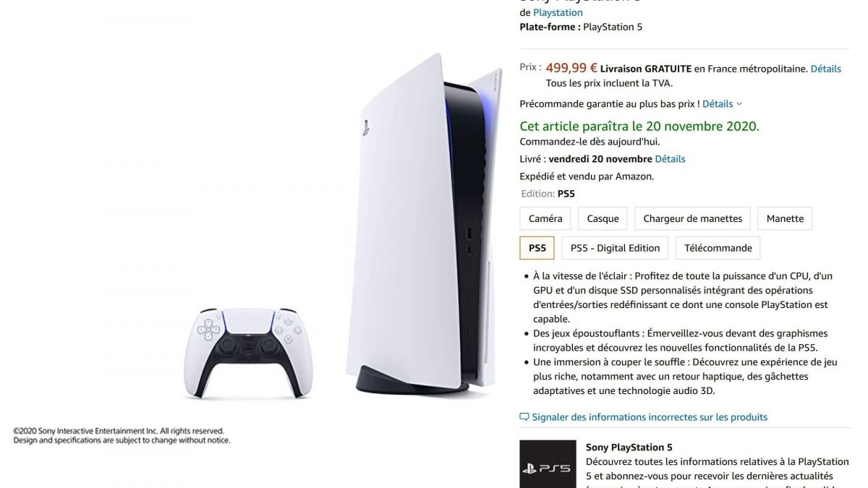Open the Détails link beside free delivery

[825, 69]
